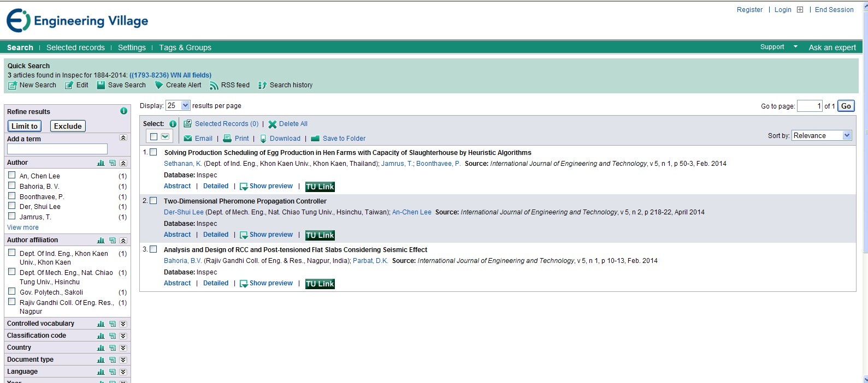Click the Refine results info icon
This screenshot has width=868, height=383.
[x=123, y=111]
